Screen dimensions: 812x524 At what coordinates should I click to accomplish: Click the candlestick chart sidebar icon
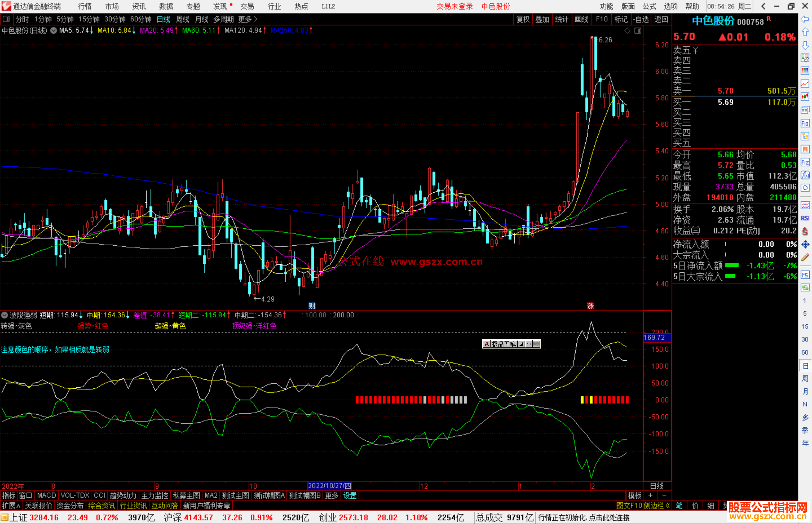pyautogui.click(x=805, y=97)
